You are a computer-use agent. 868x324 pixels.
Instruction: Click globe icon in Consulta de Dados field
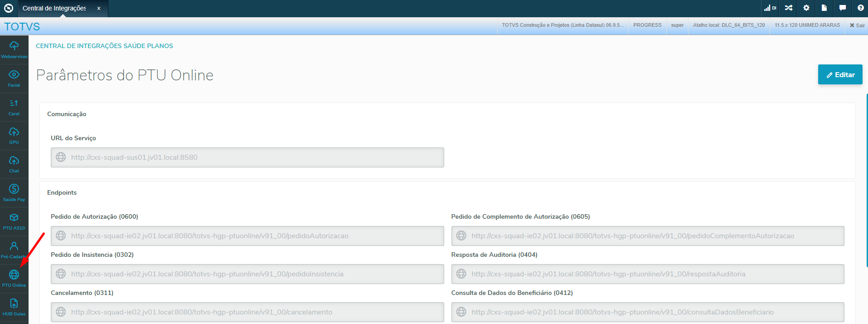pyautogui.click(x=461, y=312)
